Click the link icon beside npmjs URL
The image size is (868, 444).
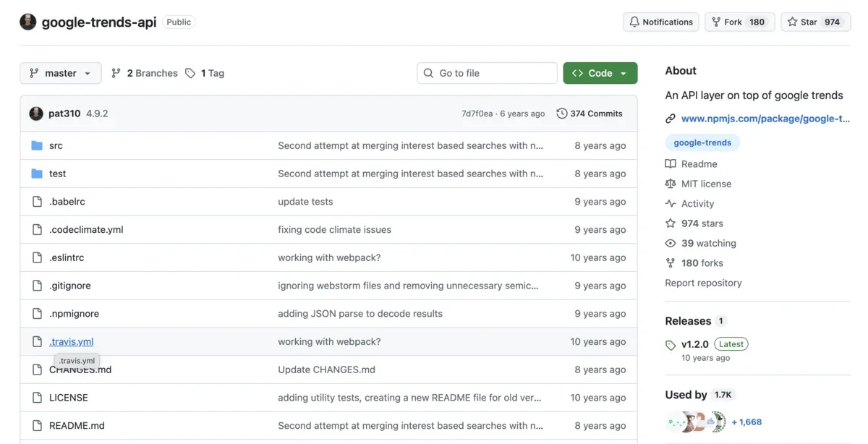671,119
